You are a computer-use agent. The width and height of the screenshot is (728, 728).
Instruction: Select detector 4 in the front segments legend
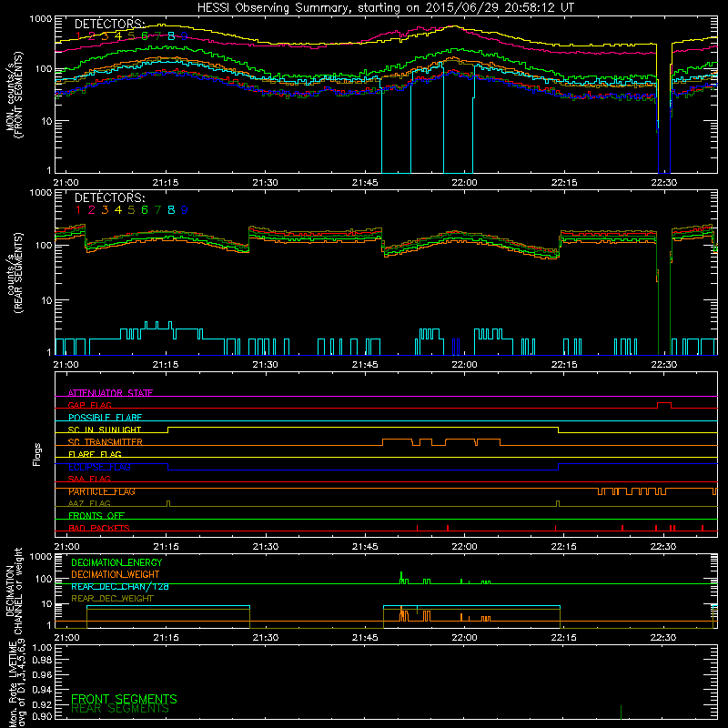pos(118,35)
